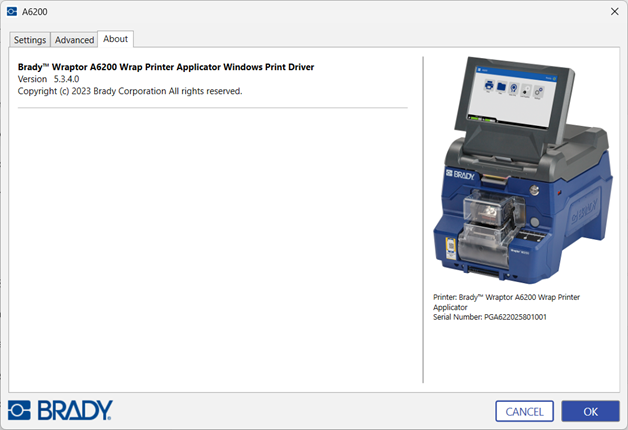628x430 pixels.
Task: Close the A6200 dialog window
Action: pos(613,11)
